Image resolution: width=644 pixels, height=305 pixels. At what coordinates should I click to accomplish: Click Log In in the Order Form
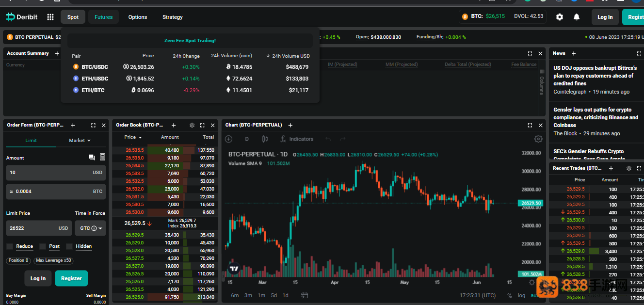point(38,278)
